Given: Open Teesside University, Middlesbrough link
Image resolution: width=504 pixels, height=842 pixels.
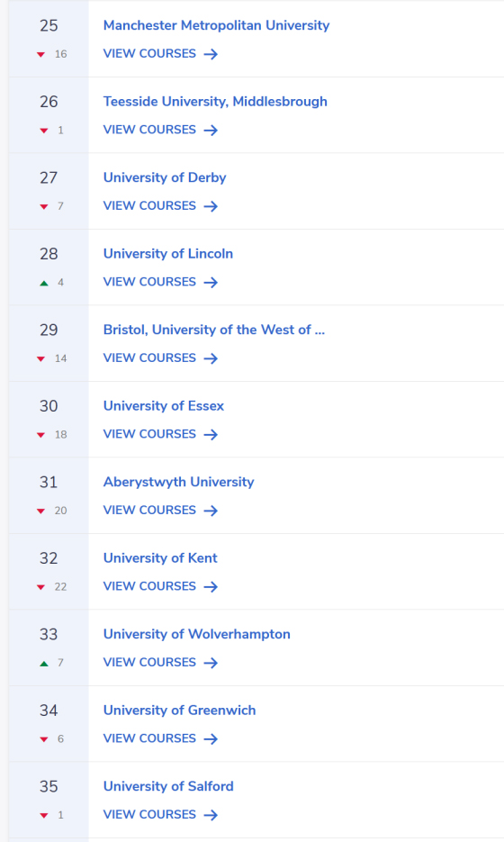Looking at the screenshot, I should 215,102.
